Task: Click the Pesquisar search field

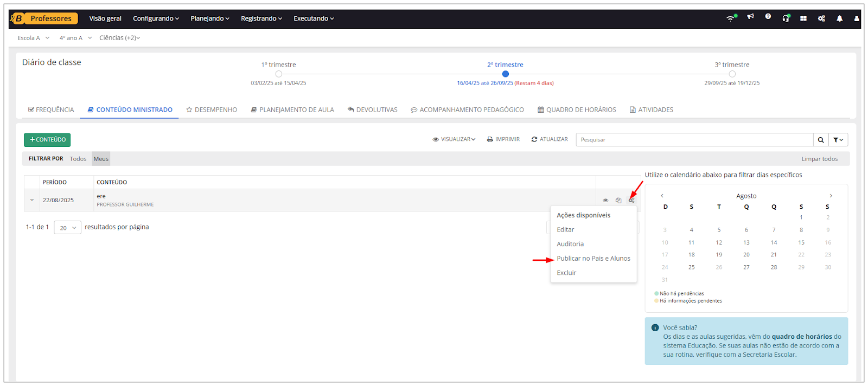Action: [694, 140]
